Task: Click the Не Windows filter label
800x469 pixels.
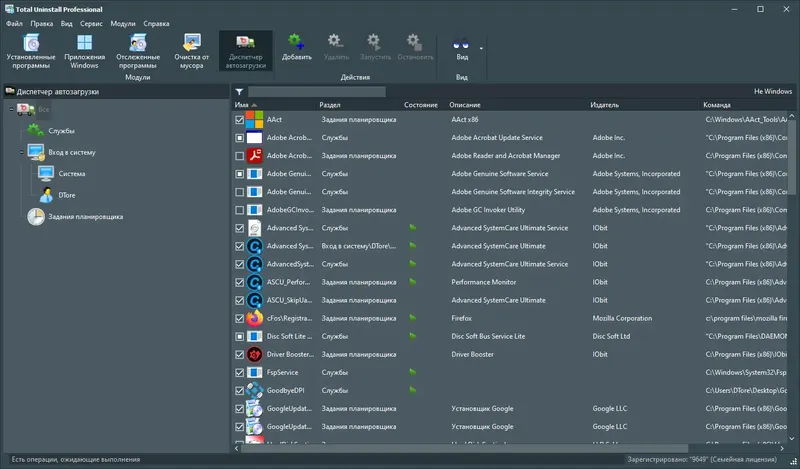Action: (x=773, y=91)
